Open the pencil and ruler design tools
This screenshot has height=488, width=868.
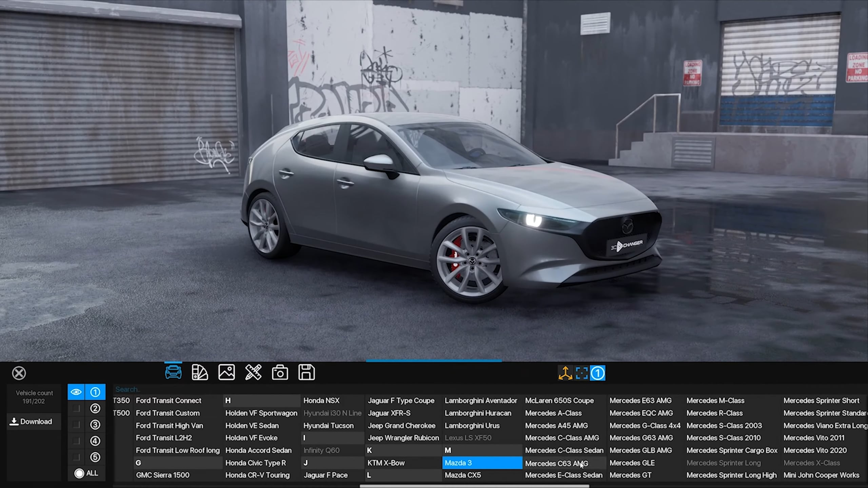pyautogui.click(x=253, y=372)
